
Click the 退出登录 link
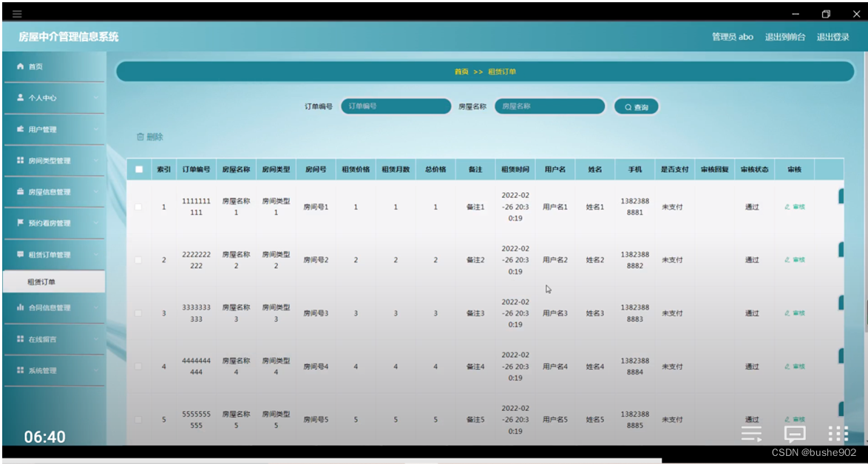coord(833,37)
